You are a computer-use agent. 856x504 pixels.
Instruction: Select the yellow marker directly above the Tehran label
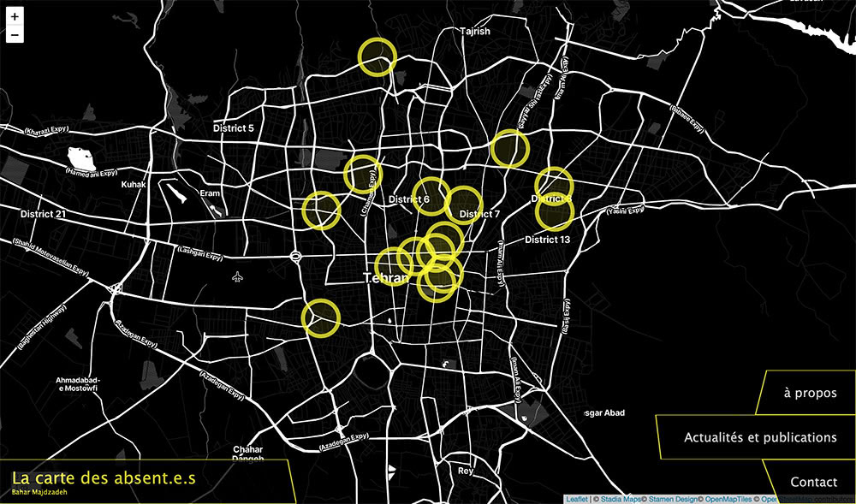point(394,266)
